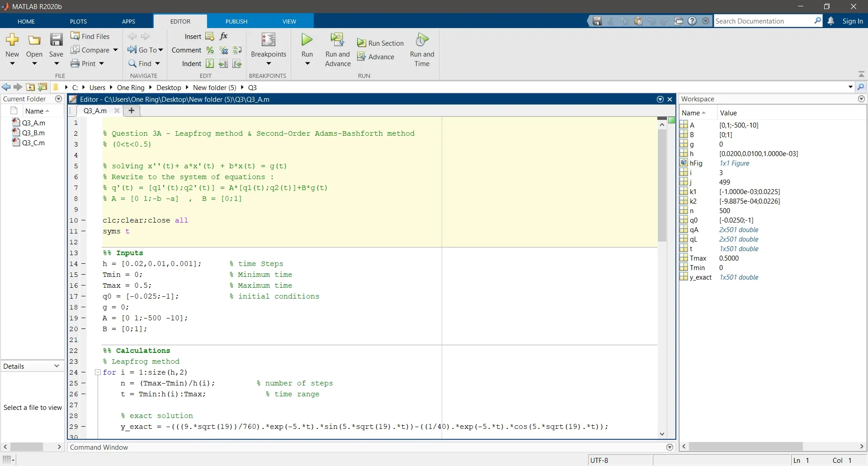868x466 pixels.
Task: Click the Run and Advance icon
Action: click(x=337, y=40)
